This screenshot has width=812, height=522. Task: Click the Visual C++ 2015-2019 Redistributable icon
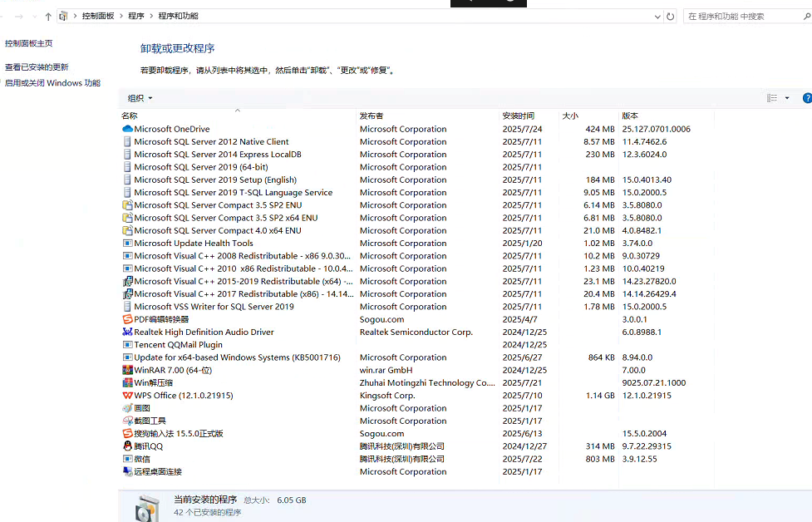click(x=127, y=281)
